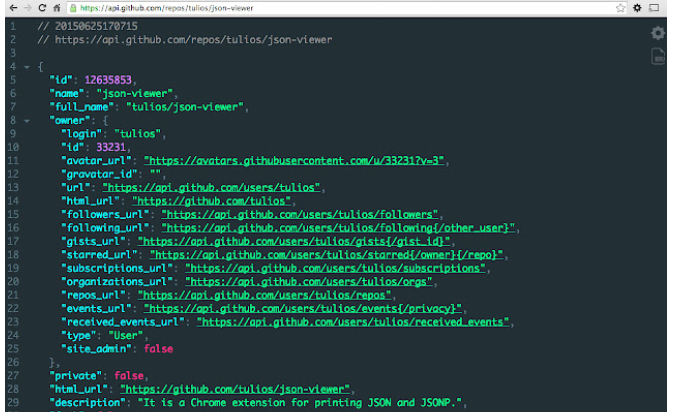Open the following_url link
673x420 pixels.
(338, 228)
